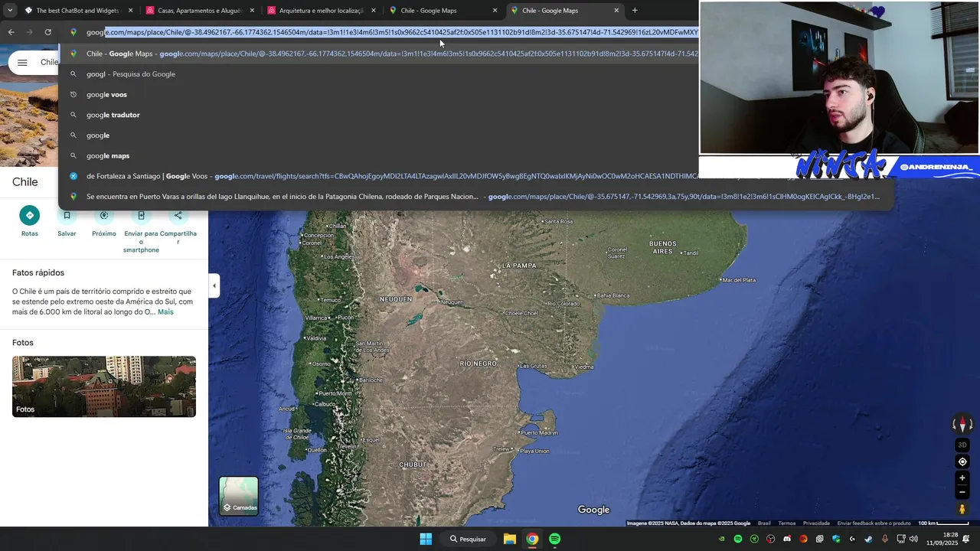980x551 pixels.
Task: Open the Fotos thumbnail
Action: coord(104,386)
